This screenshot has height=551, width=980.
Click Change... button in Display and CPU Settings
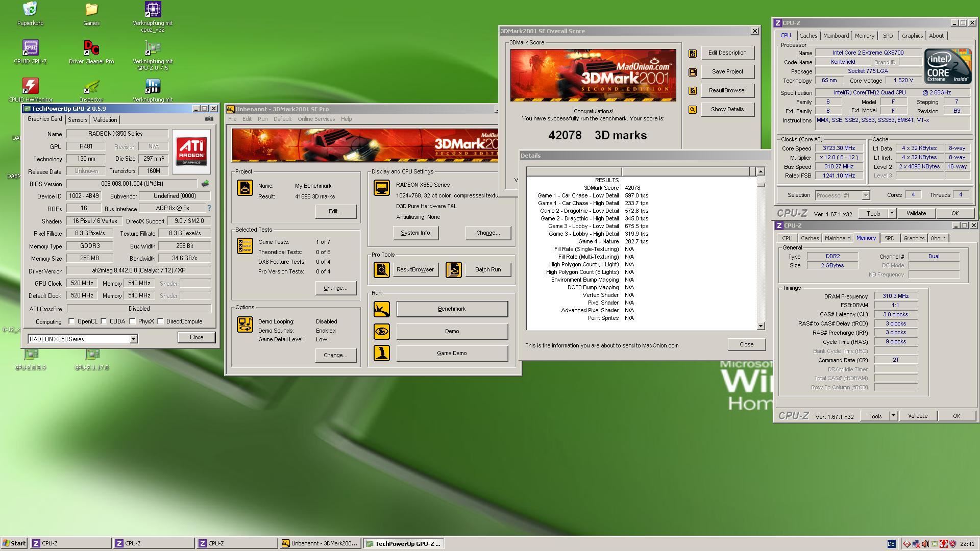[488, 233]
